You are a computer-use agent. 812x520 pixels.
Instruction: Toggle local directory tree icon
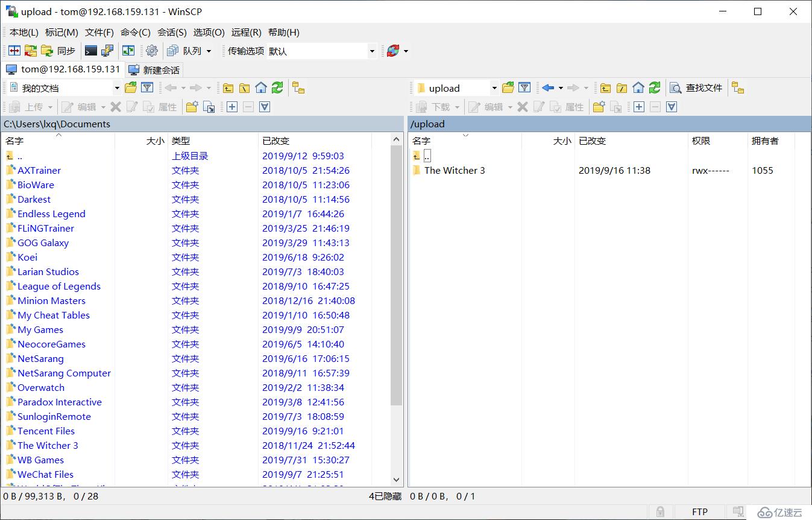point(298,88)
